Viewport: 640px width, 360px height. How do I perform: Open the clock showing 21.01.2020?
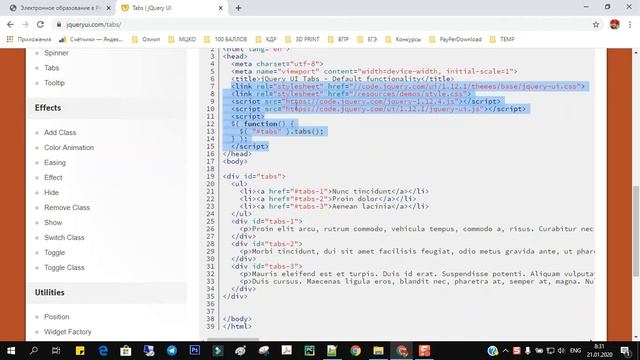(x=600, y=351)
